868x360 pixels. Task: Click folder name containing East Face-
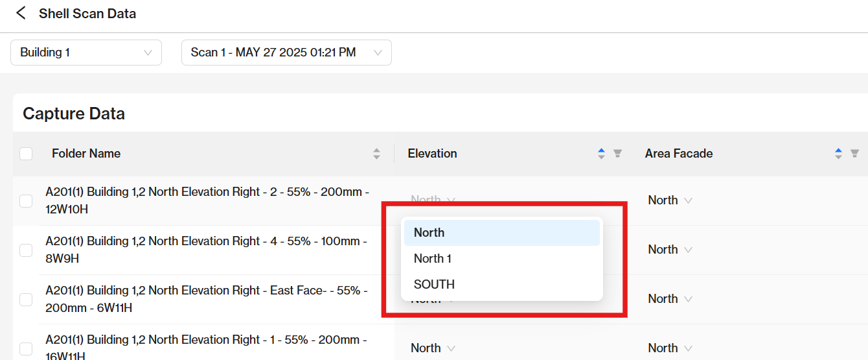pyautogui.click(x=207, y=300)
